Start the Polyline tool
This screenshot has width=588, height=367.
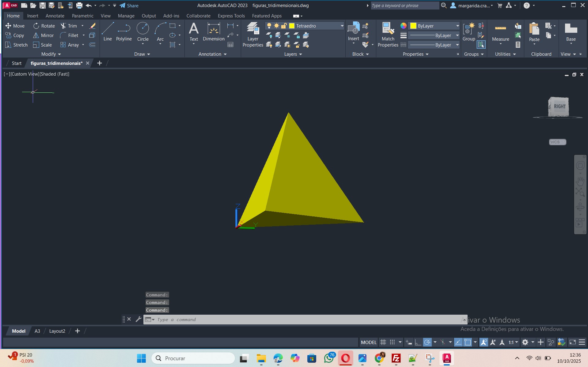point(124,32)
